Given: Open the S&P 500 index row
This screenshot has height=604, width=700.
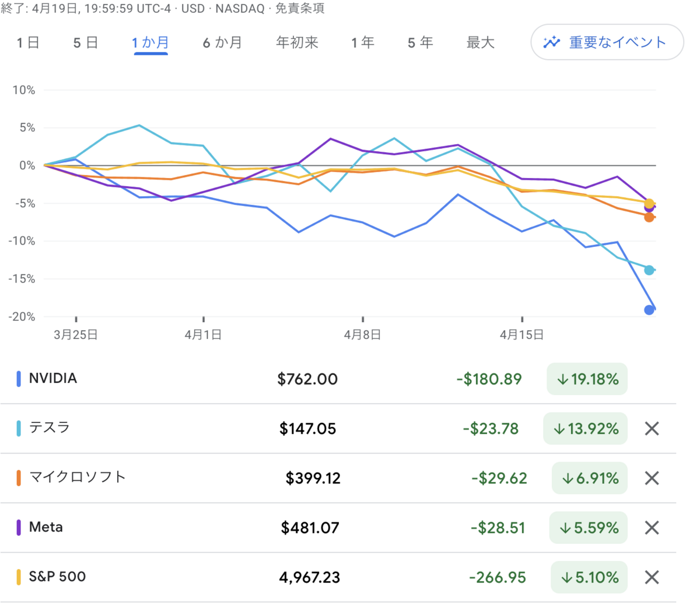Looking at the screenshot, I should pos(338,577).
